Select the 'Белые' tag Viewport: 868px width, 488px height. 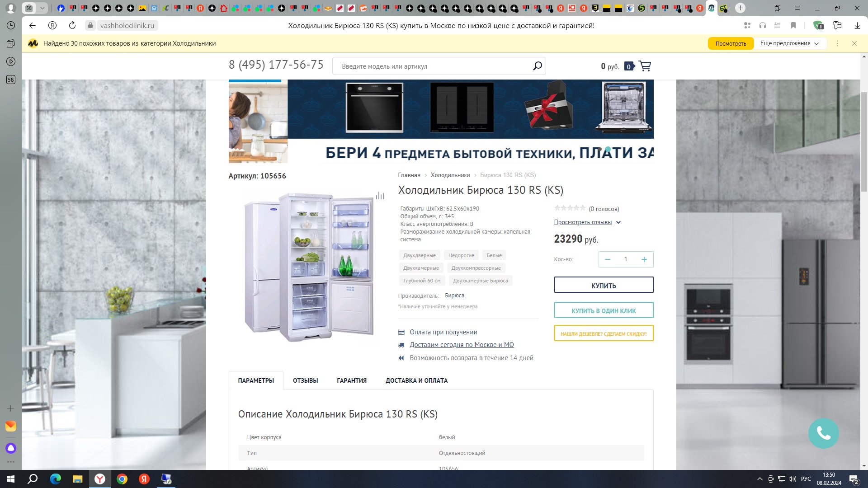click(494, 255)
